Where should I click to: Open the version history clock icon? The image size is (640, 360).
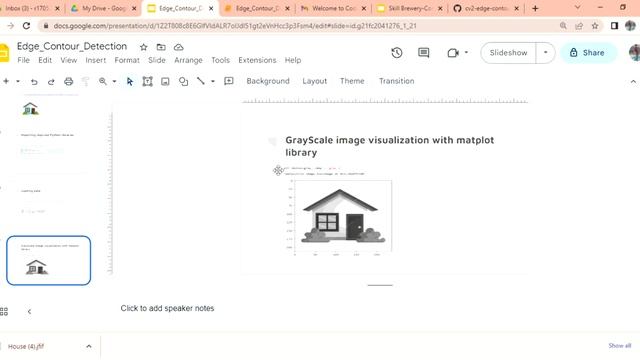click(397, 53)
